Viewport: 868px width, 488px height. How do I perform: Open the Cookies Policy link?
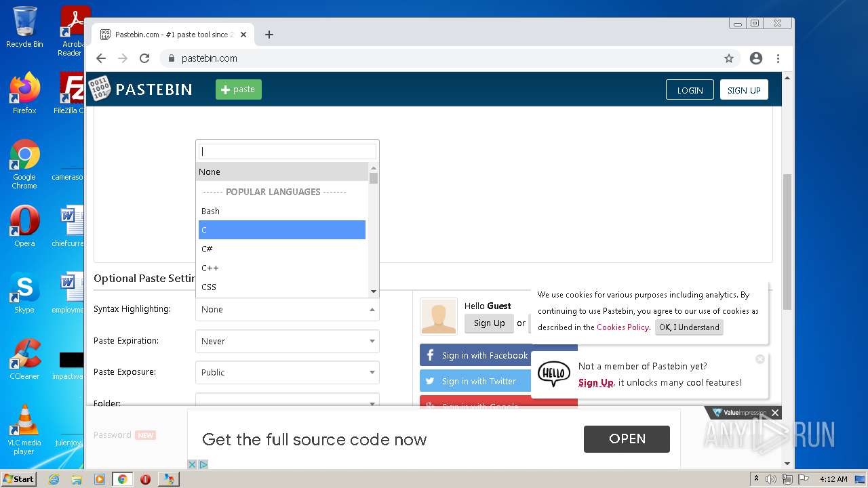pos(623,327)
